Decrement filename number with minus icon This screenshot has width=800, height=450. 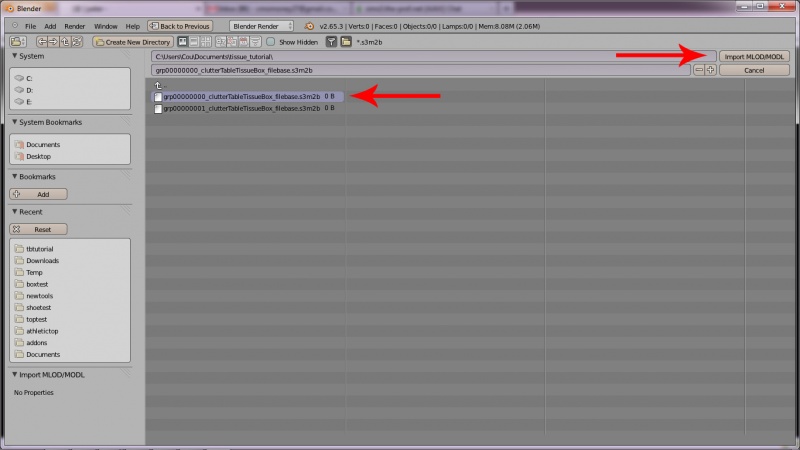point(700,70)
